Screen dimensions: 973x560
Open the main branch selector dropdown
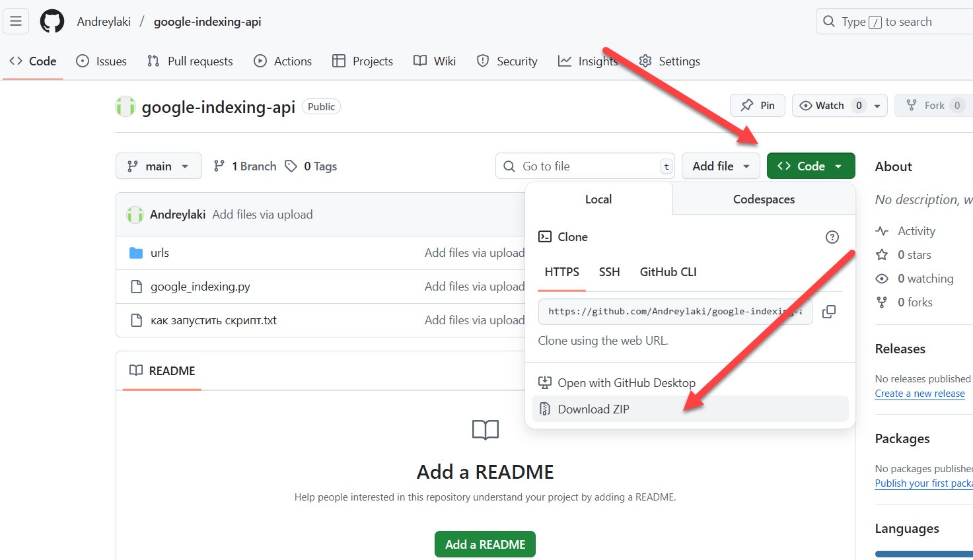[159, 166]
